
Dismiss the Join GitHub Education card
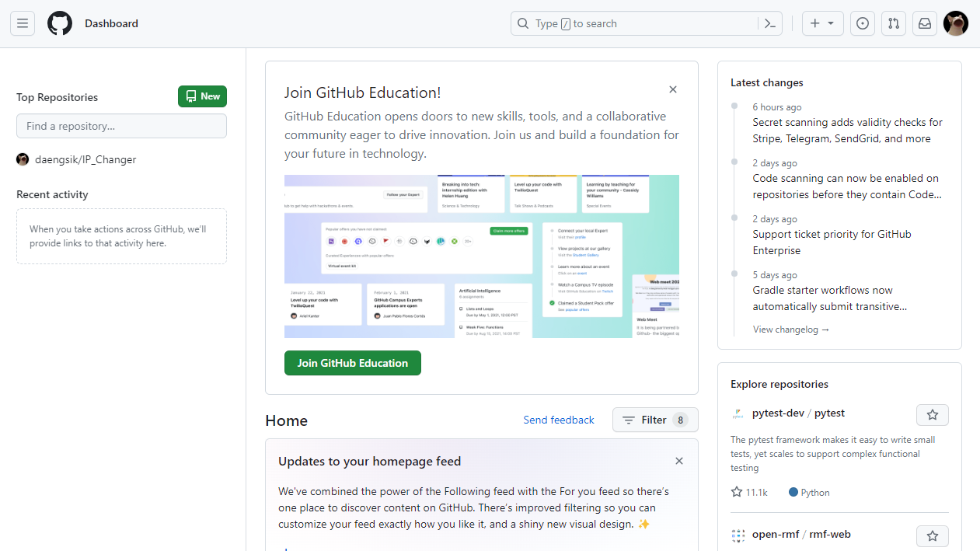[673, 89]
